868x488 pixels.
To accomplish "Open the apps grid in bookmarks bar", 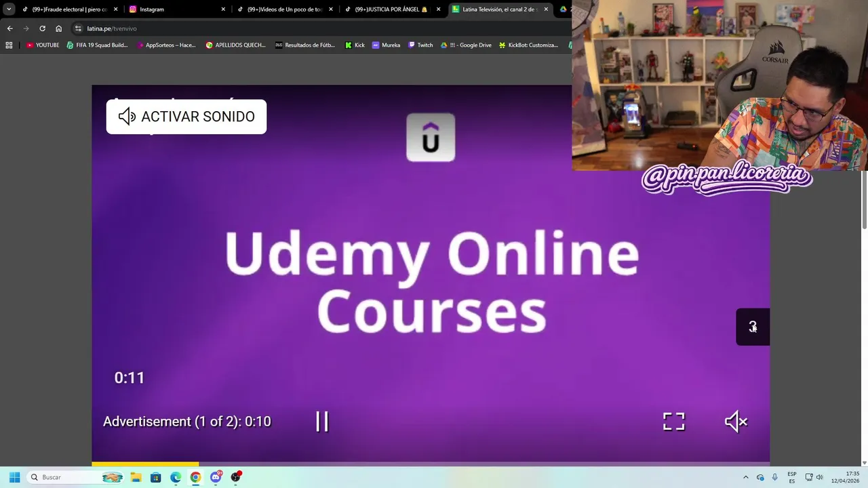I will coord(9,45).
